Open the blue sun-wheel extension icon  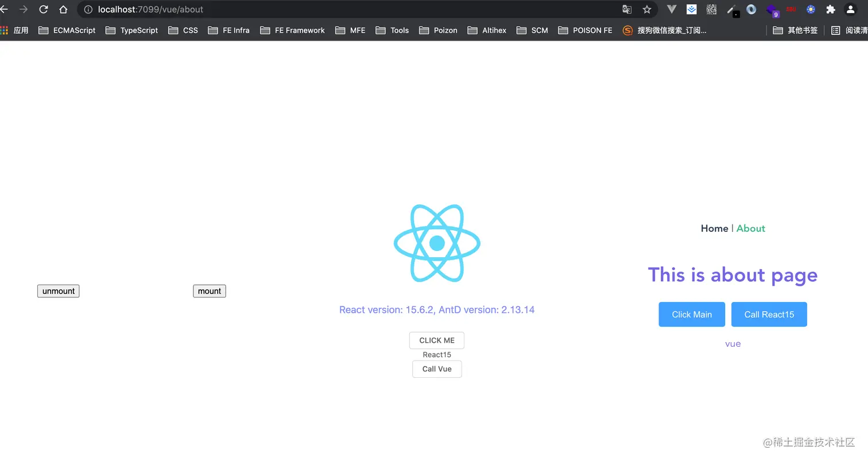point(811,9)
